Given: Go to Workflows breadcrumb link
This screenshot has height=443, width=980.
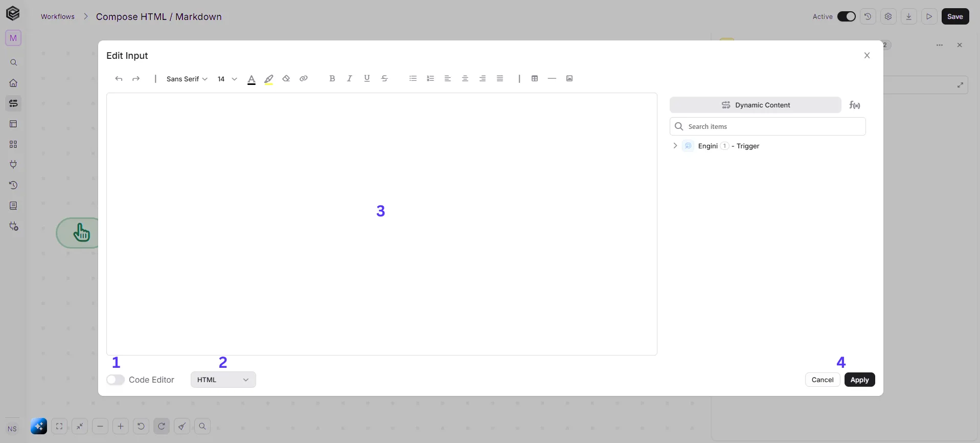Looking at the screenshot, I should (58, 16).
